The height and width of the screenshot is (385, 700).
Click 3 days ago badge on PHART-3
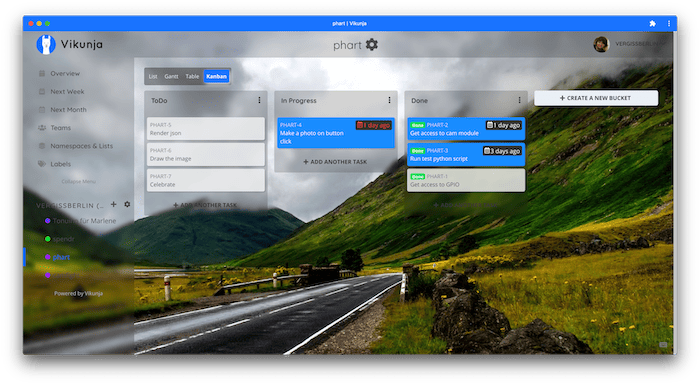pyautogui.click(x=502, y=151)
